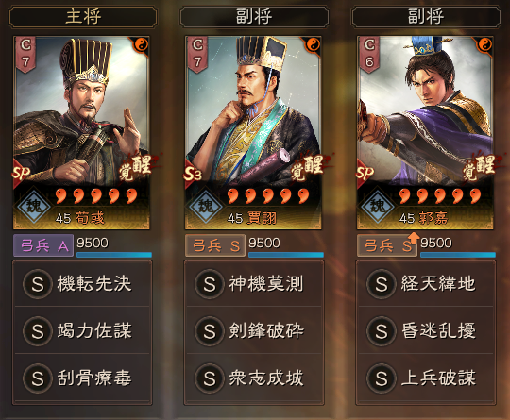
Task: Open the 神機莫測 skill
Action: (x=254, y=284)
